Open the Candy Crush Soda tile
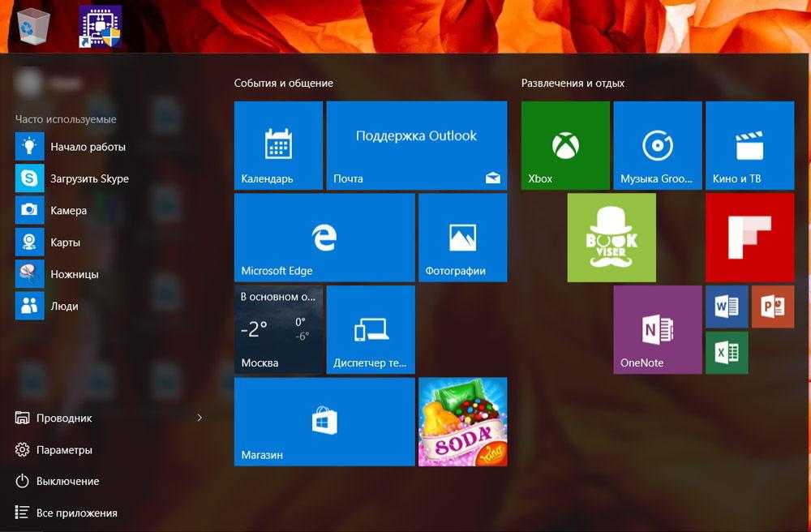This screenshot has height=532, width=811. pos(462,421)
